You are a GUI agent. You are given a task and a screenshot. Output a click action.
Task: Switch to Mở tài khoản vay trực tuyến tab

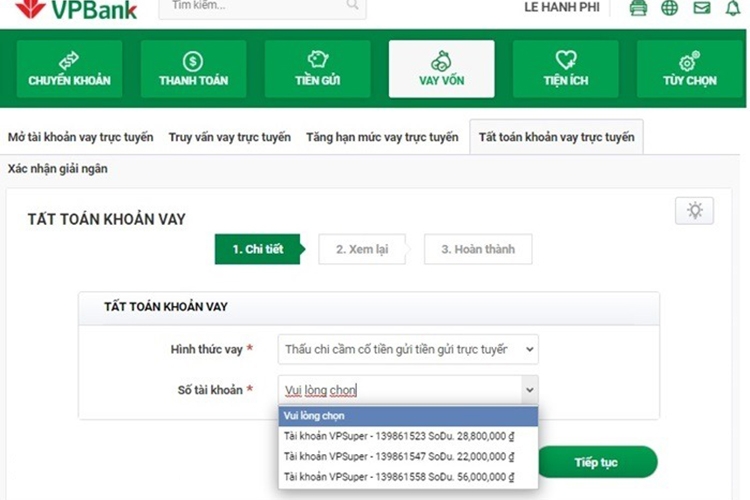[x=81, y=137]
